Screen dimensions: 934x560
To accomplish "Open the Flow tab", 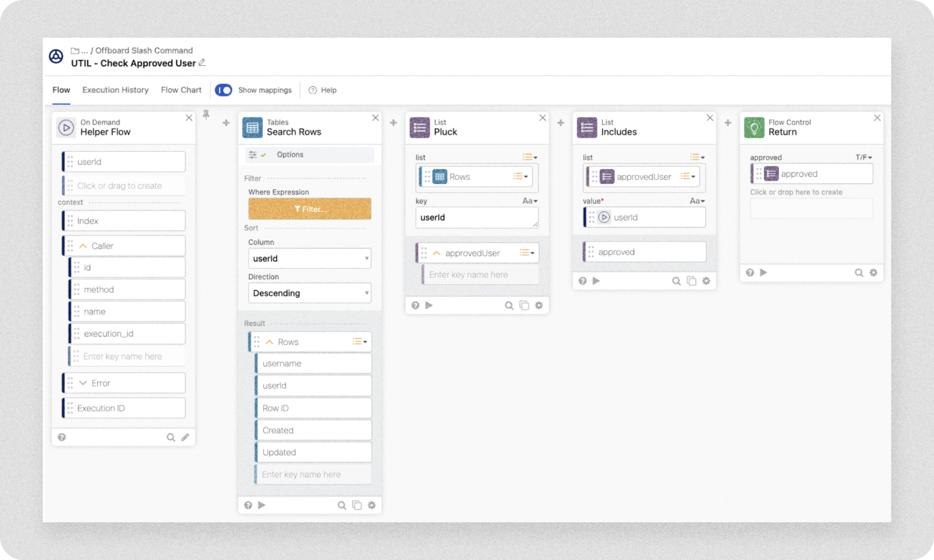I will coord(61,90).
